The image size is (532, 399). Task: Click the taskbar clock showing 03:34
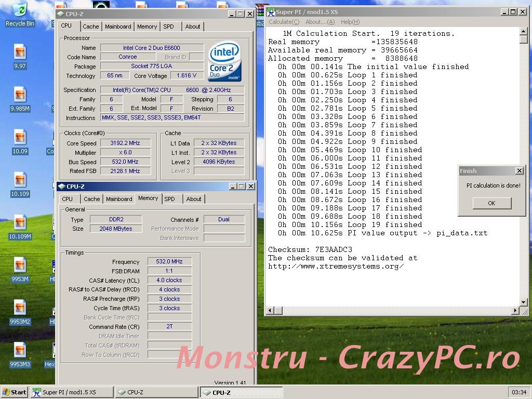point(519,393)
